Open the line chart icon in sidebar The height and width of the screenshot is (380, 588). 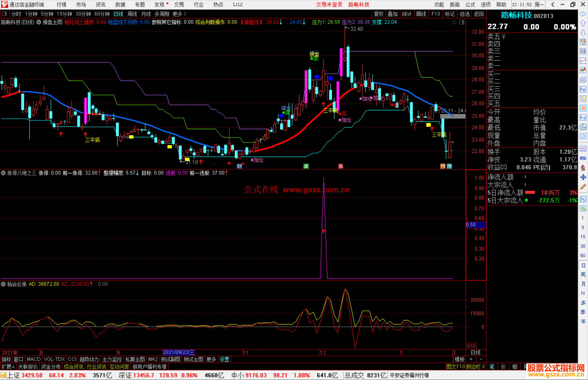(x=583, y=60)
